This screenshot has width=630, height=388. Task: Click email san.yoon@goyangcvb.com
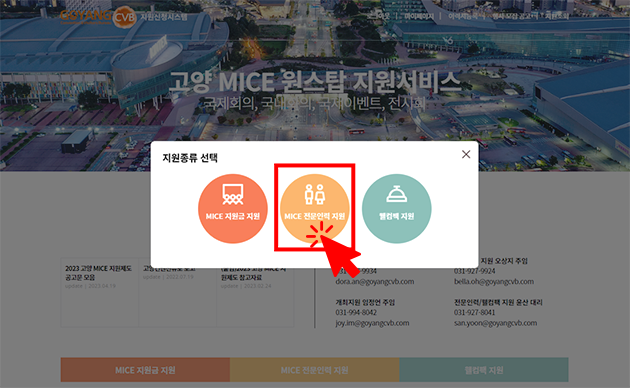click(495, 323)
